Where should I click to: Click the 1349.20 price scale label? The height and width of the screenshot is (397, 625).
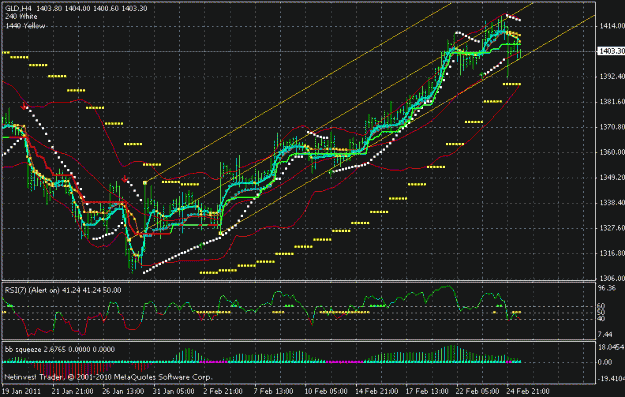[612, 177]
